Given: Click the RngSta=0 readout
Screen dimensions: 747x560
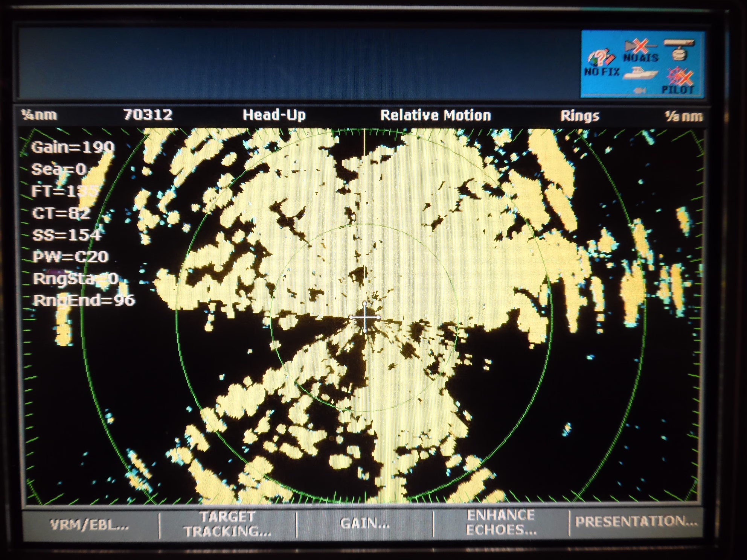Looking at the screenshot, I should pyautogui.click(x=76, y=279).
